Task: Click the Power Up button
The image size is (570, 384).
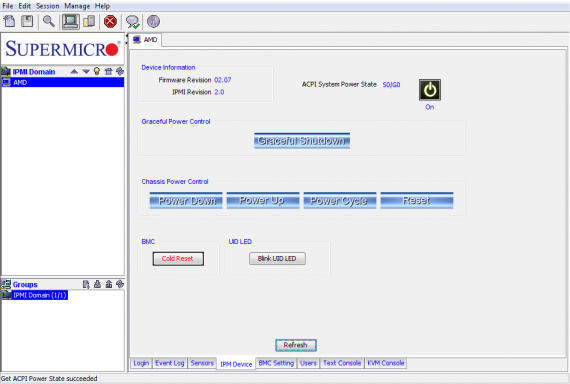Action: [x=263, y=200]
